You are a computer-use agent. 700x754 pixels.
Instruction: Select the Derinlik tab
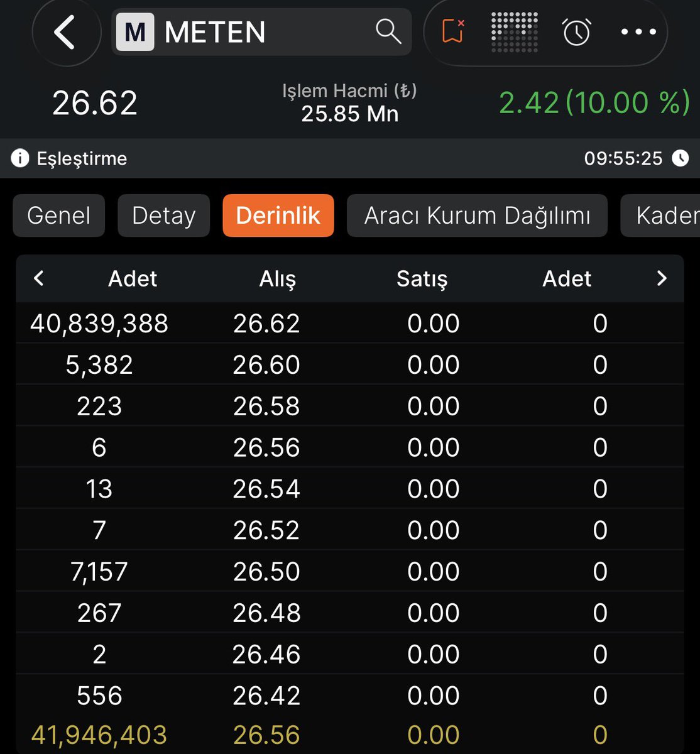(278, 216)
